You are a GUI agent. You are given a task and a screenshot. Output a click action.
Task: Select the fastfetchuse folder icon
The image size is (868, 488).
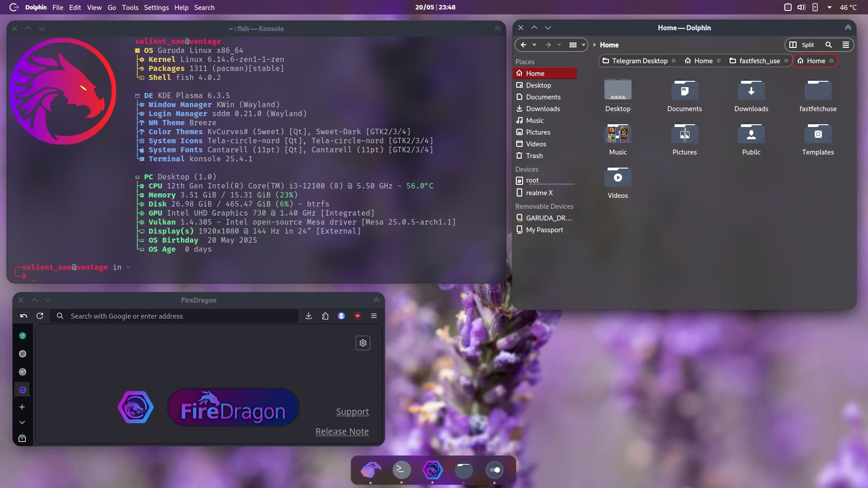[x=818, y=90]
